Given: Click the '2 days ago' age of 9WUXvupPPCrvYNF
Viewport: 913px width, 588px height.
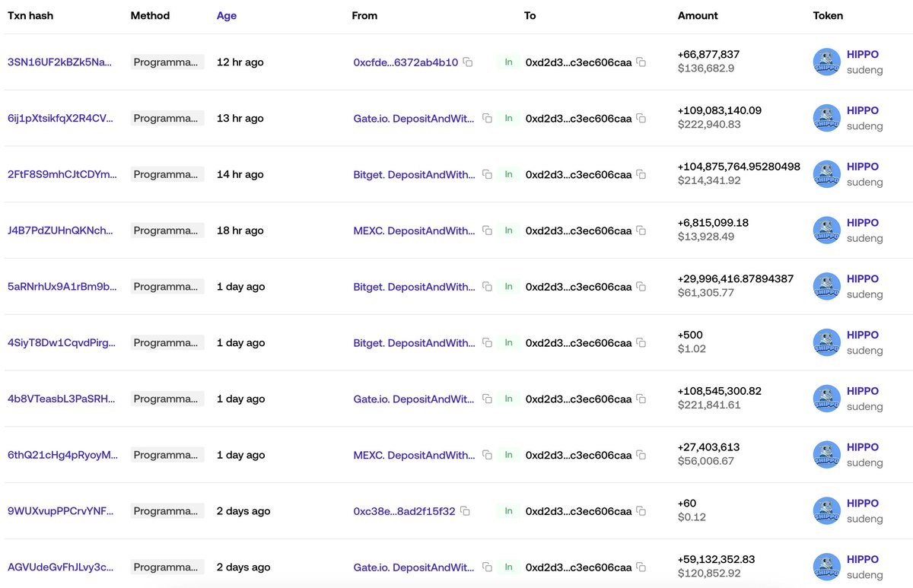Looking at the screenshot, I should click(x=243, y=511).
